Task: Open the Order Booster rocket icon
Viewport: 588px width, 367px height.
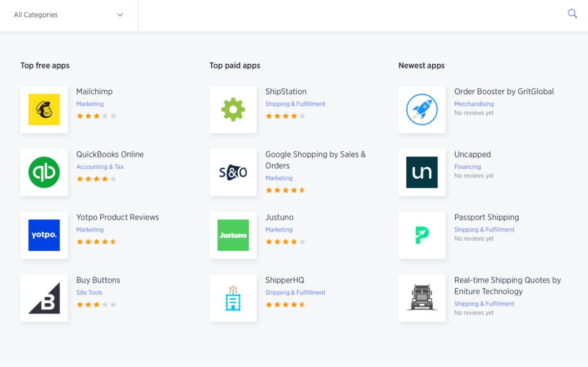Action: click(422, 109)
